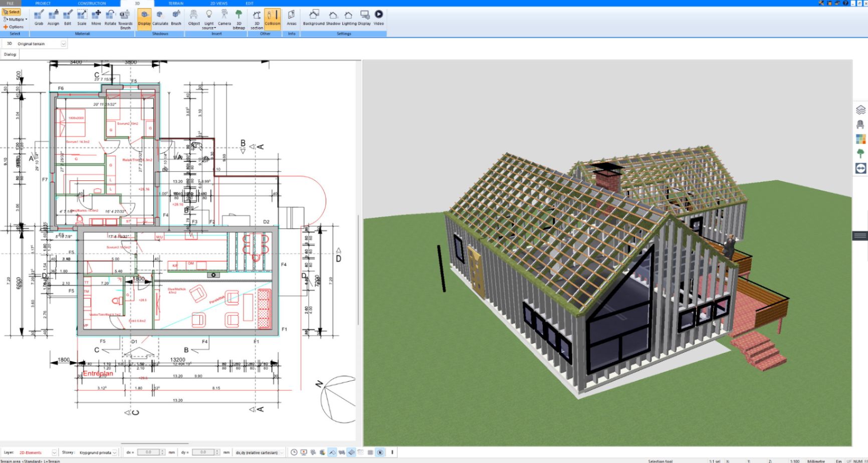Pick the Shadows Brush tool
Viewport: 868px width, 463px height.
[176, 18]
